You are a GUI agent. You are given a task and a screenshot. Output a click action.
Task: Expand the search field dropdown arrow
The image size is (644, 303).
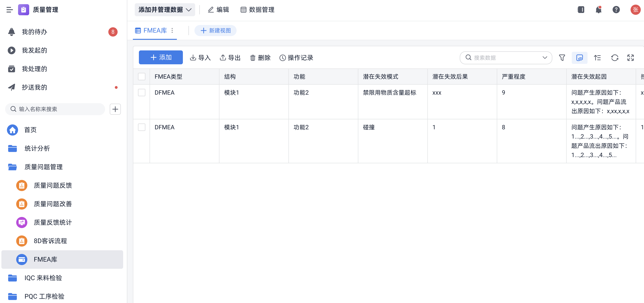[x=545, y=58]
